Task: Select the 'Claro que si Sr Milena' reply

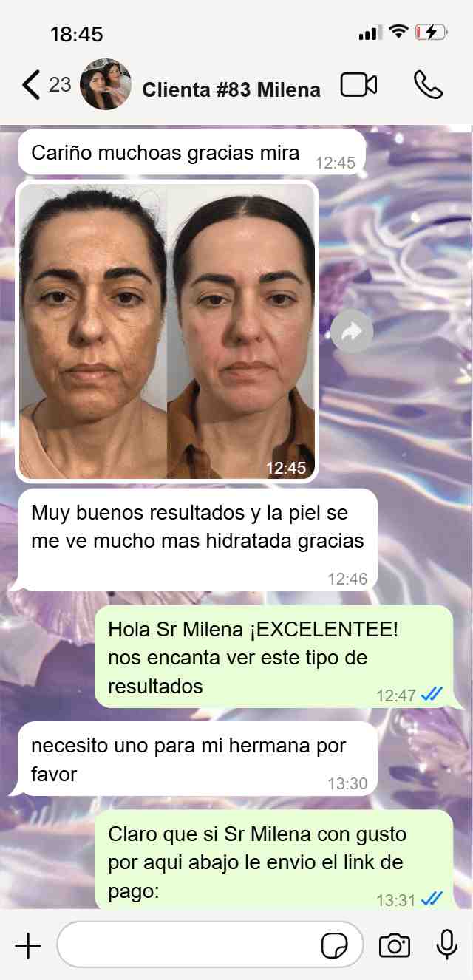Action: [x=273, y=860]
